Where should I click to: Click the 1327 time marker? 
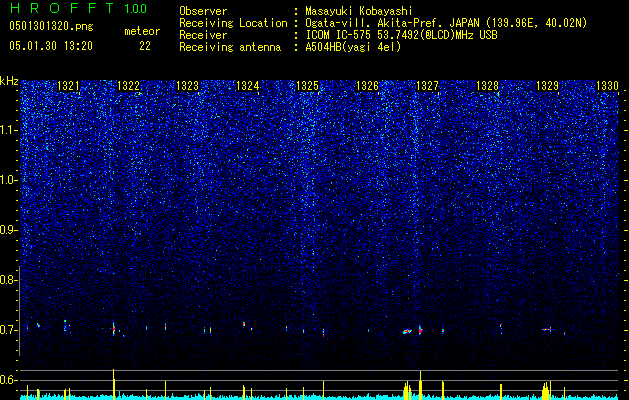428,86
